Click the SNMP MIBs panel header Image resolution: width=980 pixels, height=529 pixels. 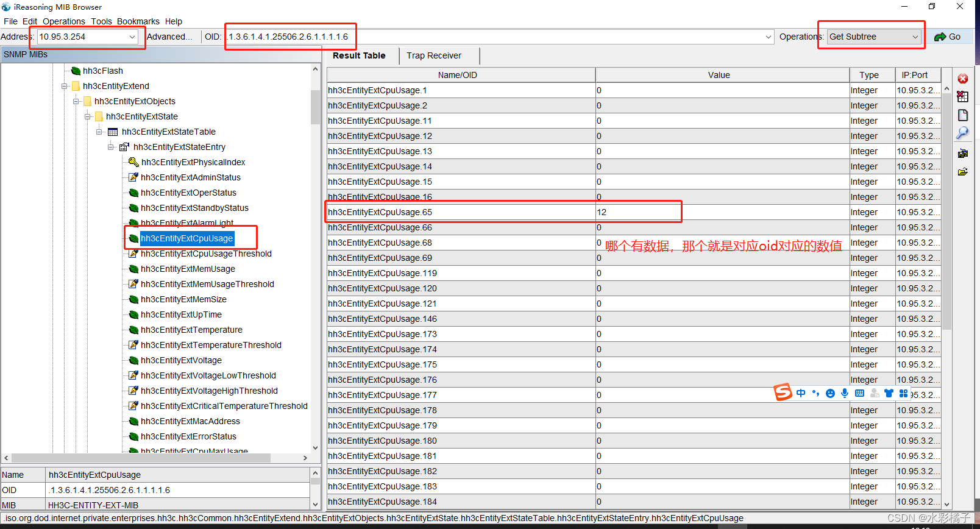(x=161, y=54)
